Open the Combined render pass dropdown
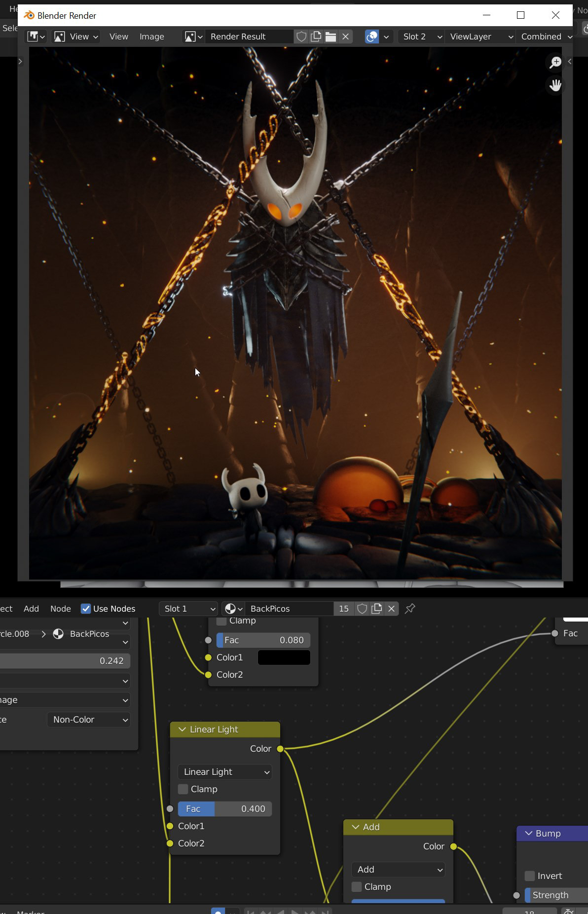 click(x=544, y=37)
